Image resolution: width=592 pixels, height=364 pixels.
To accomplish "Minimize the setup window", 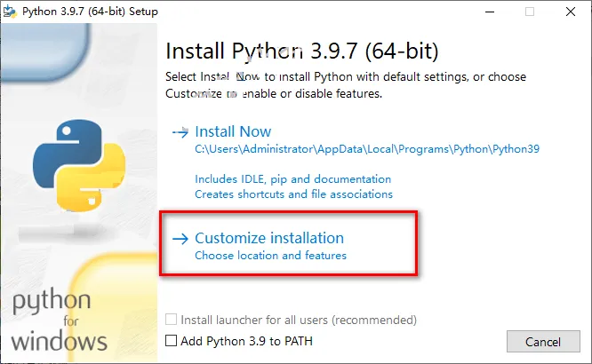I will click(490, 12).
